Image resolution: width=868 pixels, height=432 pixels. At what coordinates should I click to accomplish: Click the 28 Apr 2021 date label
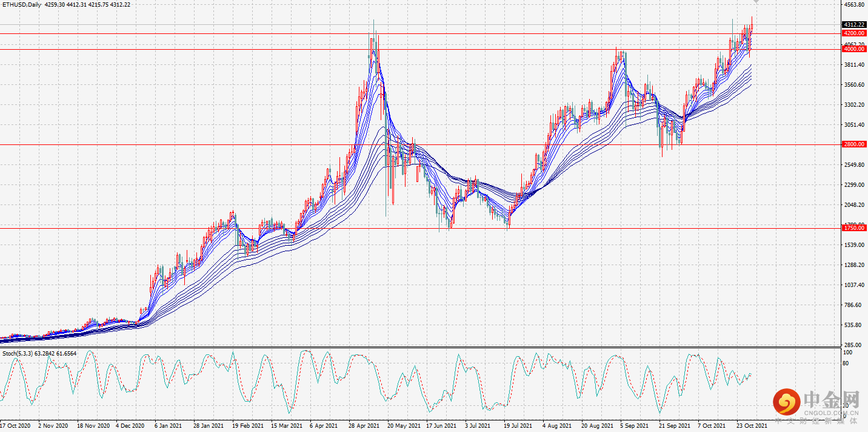coord(364,426)
